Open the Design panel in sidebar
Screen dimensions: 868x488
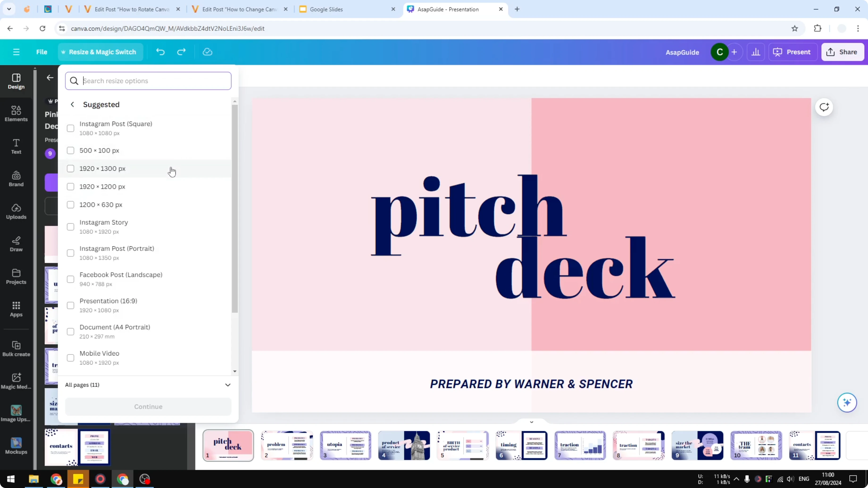(x=16, y=82)
